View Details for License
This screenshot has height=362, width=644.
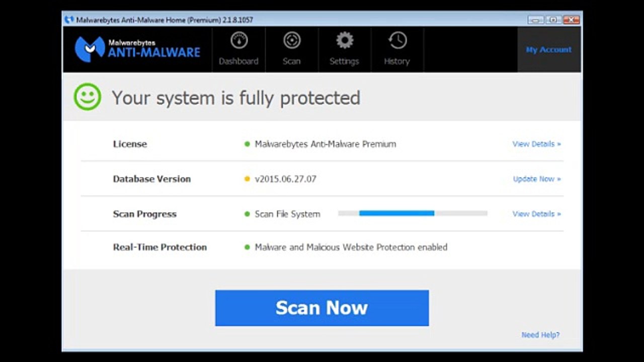tap(537, 144)
